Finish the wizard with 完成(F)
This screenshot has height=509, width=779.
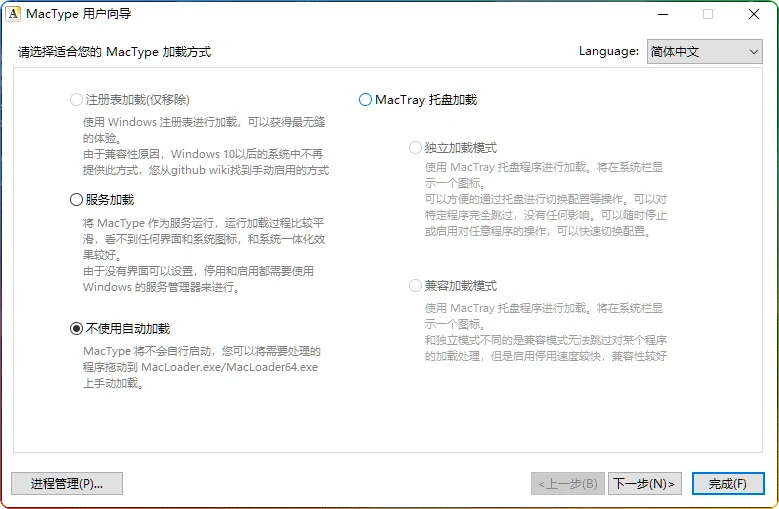click(x=728, y=483)
